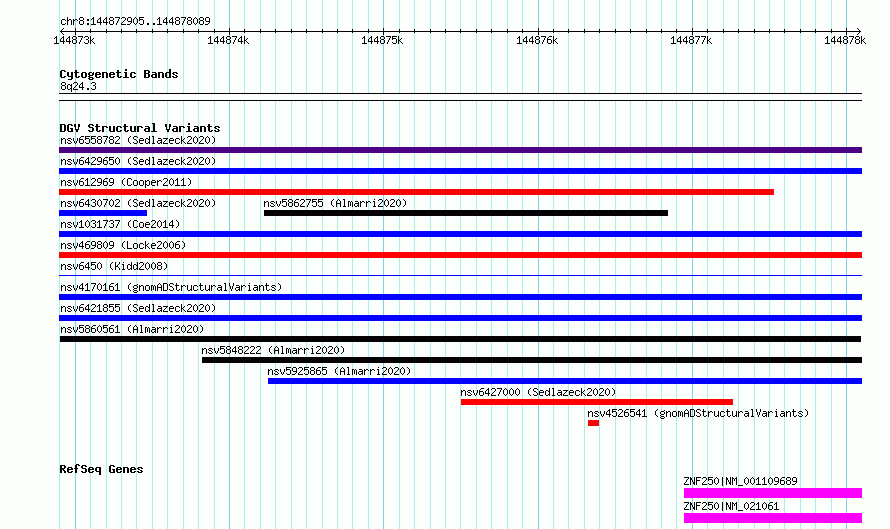Click the blue nsv6429650 variant bar
Viewport: 890px width, 529px height.
(460, 171)
